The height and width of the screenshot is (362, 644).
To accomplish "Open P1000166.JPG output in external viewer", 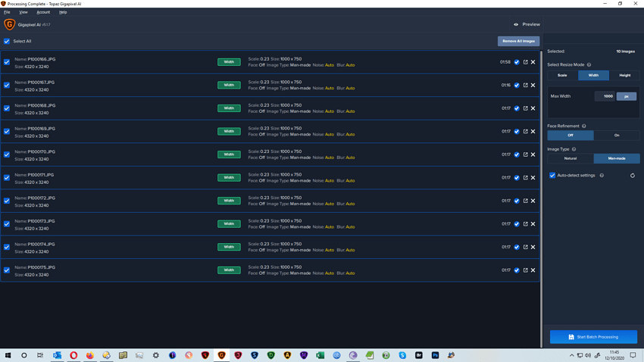I will tap(525, 62).
